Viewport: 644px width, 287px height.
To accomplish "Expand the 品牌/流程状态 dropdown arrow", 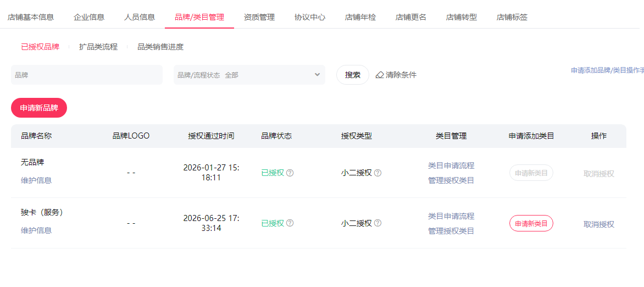I will coord(317,74).
